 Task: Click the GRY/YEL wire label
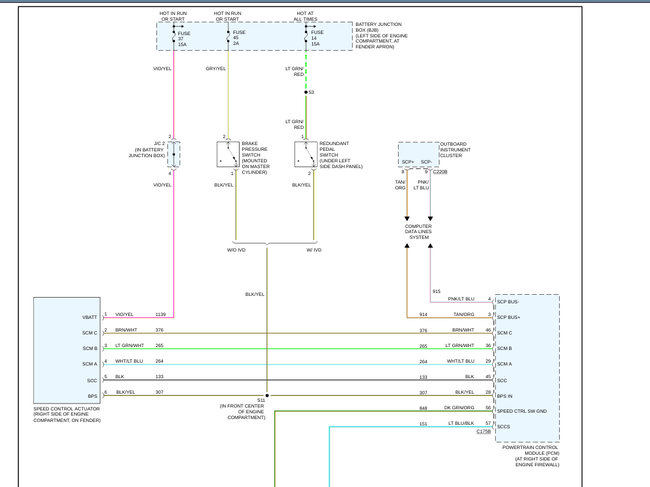(x=216, y=69)
